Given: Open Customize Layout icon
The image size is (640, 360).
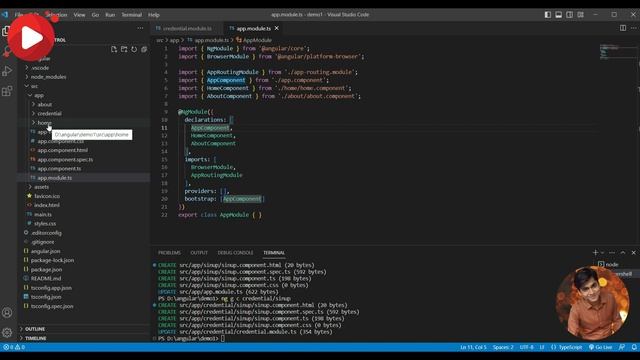Looking at the screenshot, I should [x=580, y=15].
